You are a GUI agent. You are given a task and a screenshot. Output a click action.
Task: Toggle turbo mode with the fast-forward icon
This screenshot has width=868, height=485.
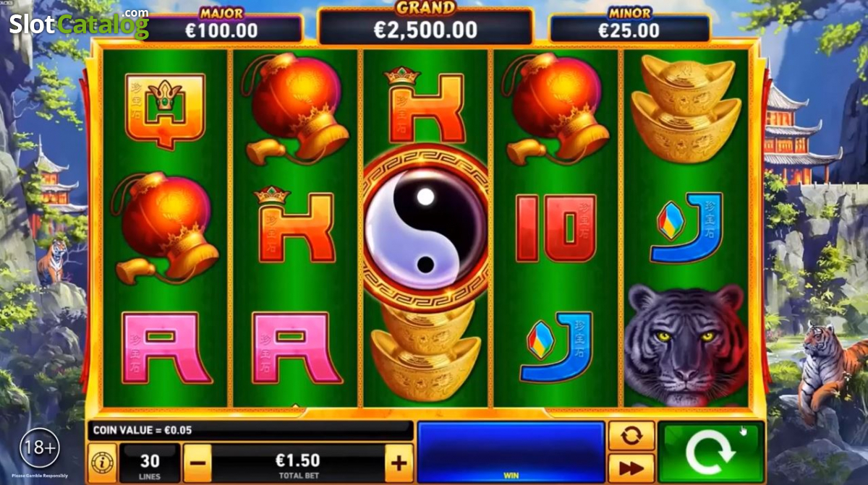pos(631,468)
